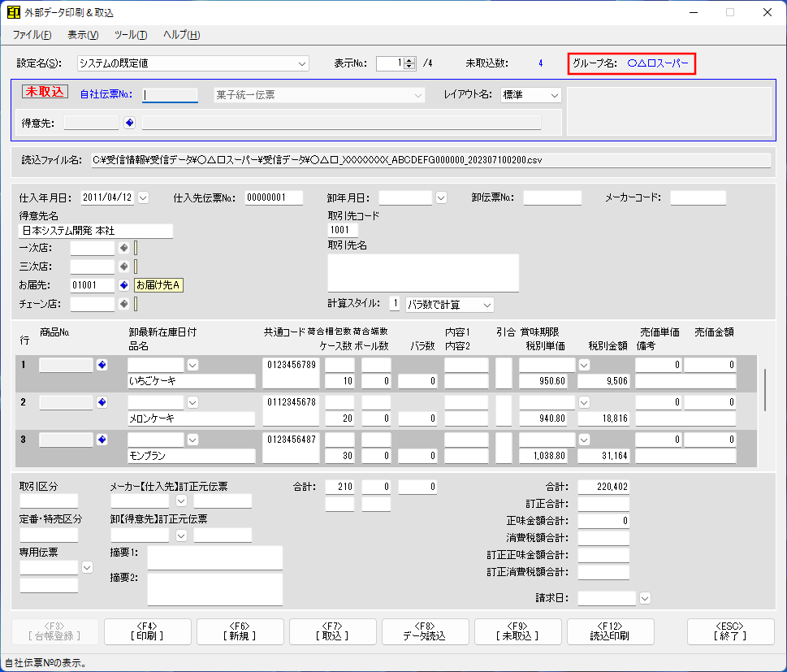Open the ツール(T) menu
This screenshot has height=672, width=787.
[x=131, y=35]
